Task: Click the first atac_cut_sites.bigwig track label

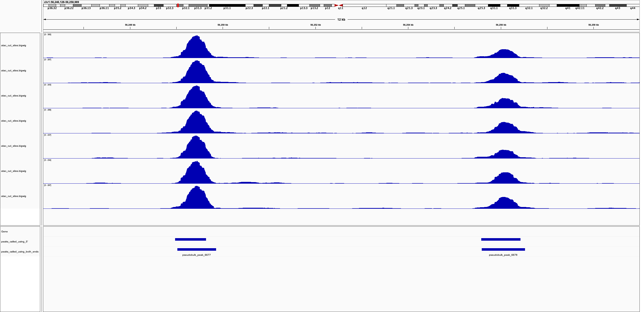Action: click(x=14, y=45)
